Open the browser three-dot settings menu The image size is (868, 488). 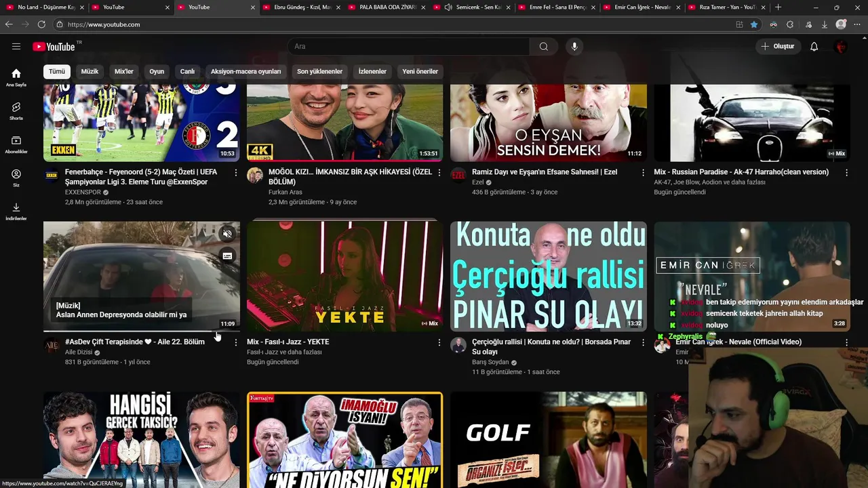pos(859,24)
